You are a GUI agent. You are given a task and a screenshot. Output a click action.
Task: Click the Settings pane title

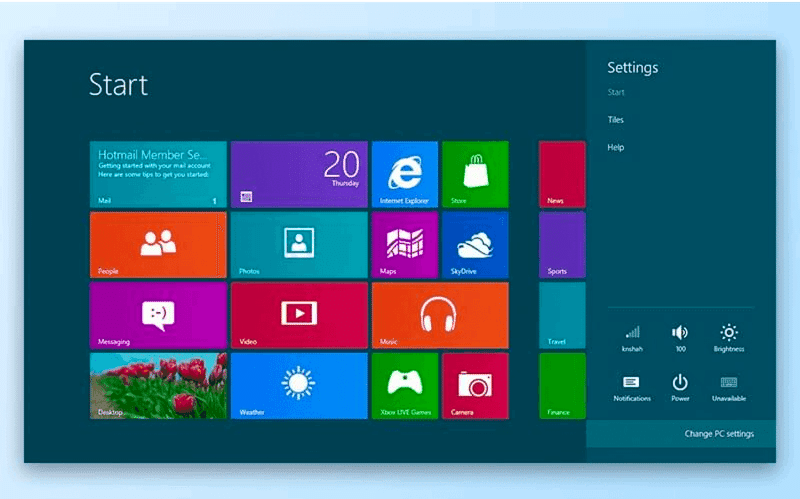coord(632,68)
